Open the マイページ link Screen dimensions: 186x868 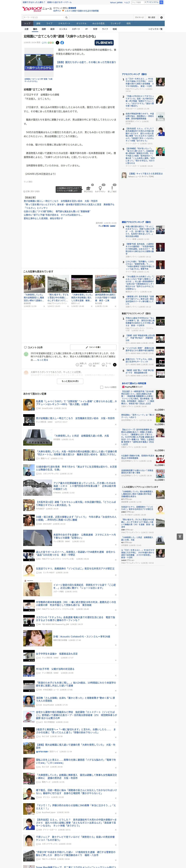coord(139,18)
